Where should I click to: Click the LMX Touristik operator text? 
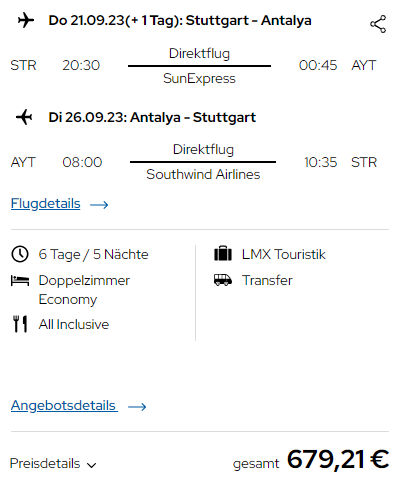coord(283,254)
